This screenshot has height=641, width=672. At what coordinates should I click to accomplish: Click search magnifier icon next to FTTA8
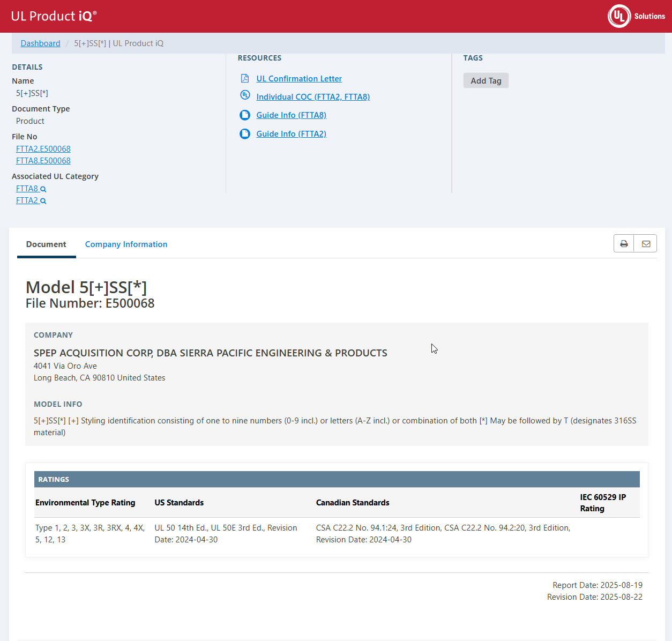tap(43, 189)
